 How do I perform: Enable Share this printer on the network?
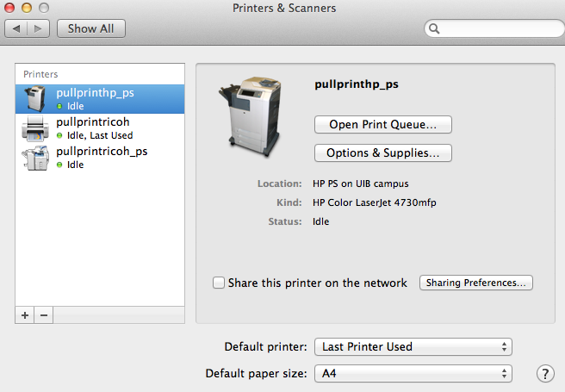219,283
